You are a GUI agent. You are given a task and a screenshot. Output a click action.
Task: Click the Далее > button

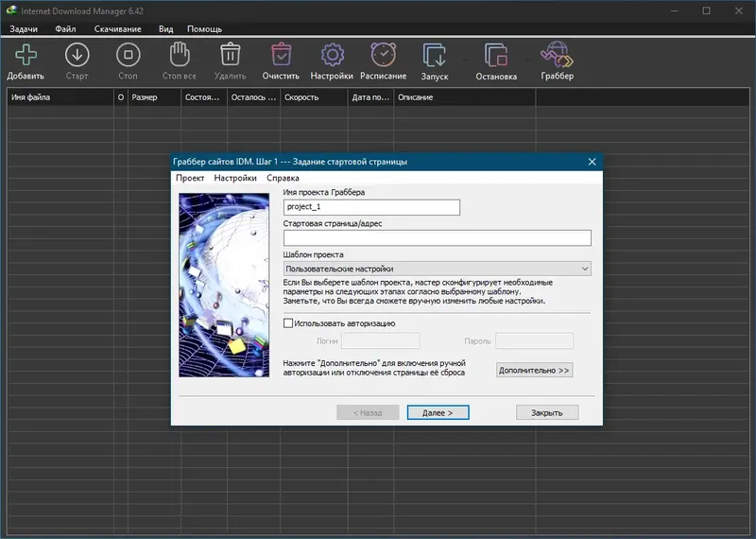point(438,412)
